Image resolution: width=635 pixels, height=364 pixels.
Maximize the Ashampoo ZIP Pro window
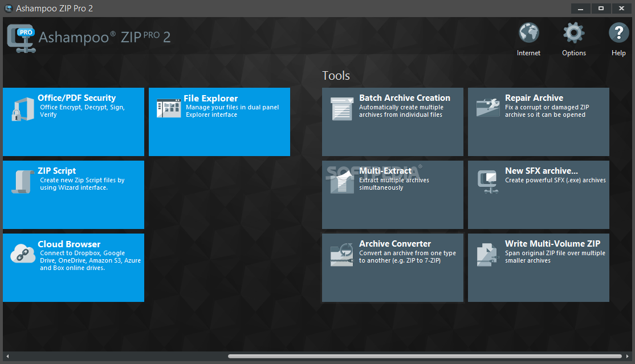point(601,9)
